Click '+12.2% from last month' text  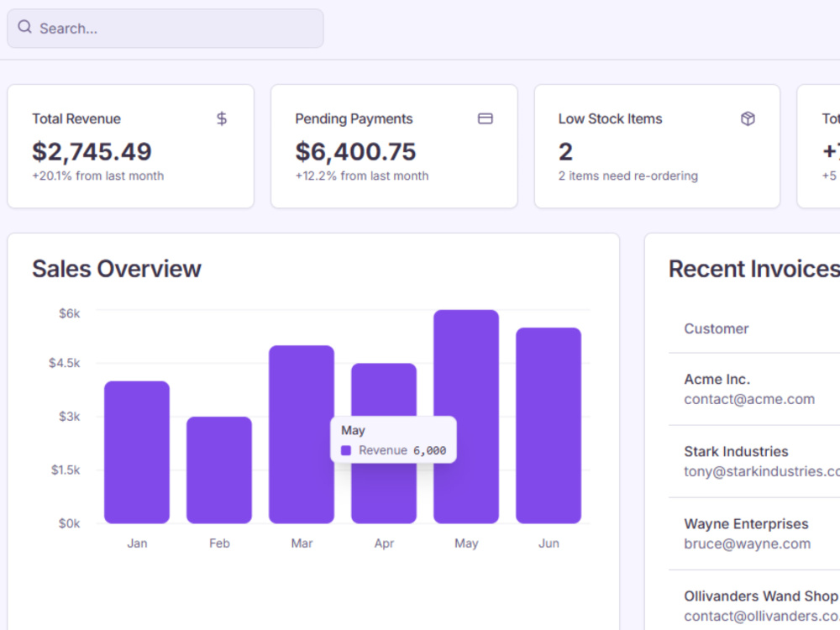(x=362, y=176)
